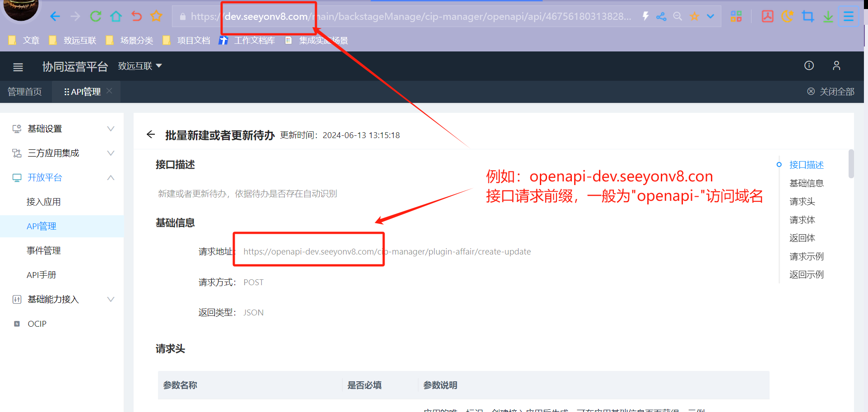
Task: Open the 工作文档库 bookmark
Action: pyautogui.click(x=247, y=41)
